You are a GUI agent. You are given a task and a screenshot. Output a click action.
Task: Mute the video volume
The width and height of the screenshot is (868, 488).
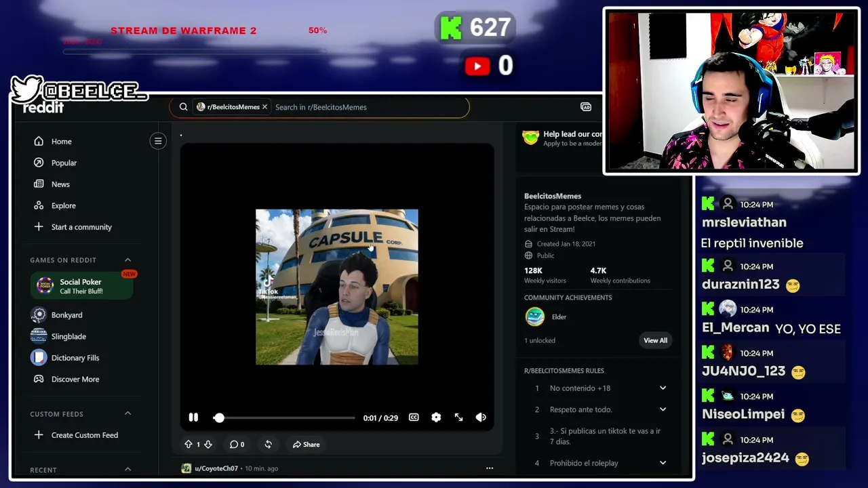pos(481,418)
